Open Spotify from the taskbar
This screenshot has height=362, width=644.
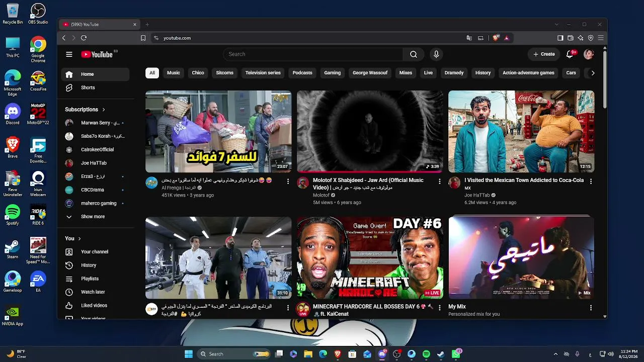426,354
